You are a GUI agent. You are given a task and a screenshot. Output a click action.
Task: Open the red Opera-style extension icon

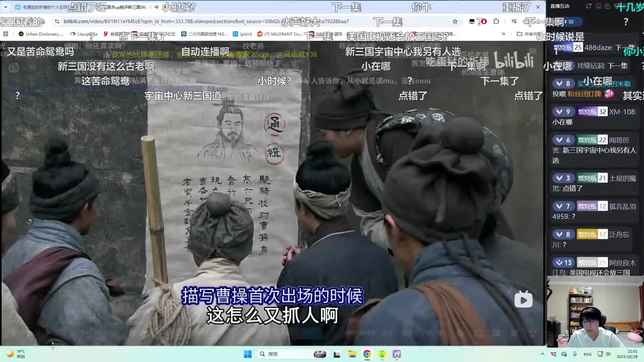[x=484, y=22]
